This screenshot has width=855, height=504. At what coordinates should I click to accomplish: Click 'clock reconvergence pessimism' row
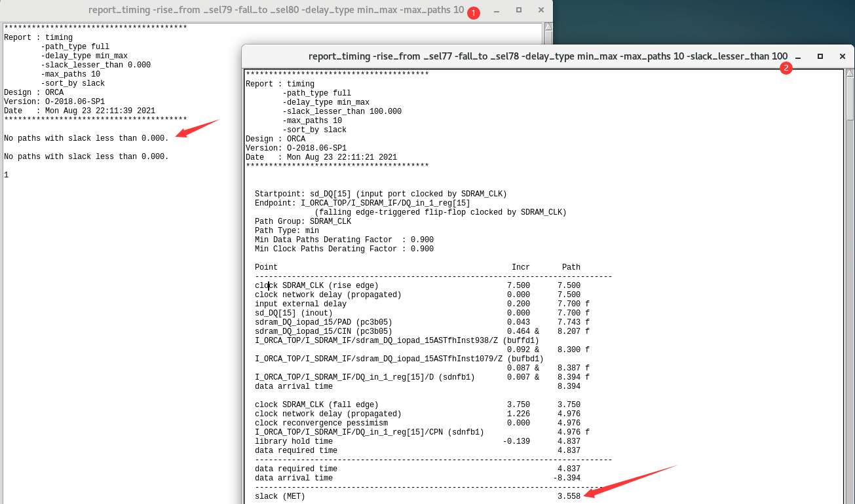pyautogui.click(x=417, y=423)
